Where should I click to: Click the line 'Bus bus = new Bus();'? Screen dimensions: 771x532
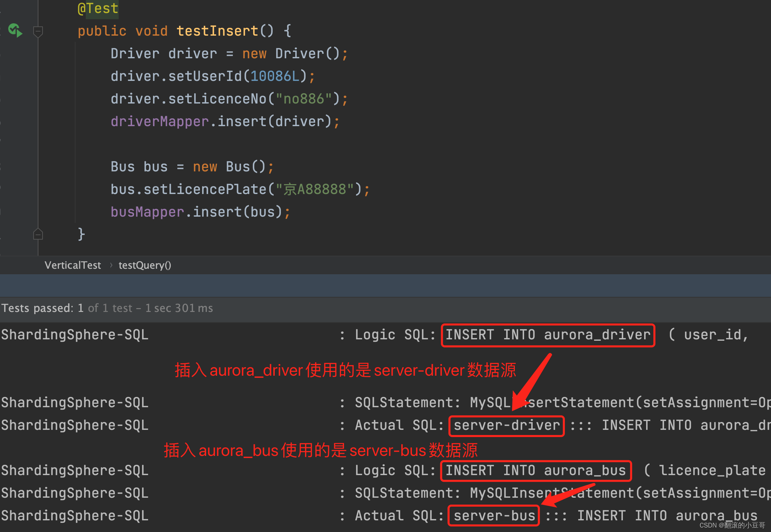(x=192, y=167)
